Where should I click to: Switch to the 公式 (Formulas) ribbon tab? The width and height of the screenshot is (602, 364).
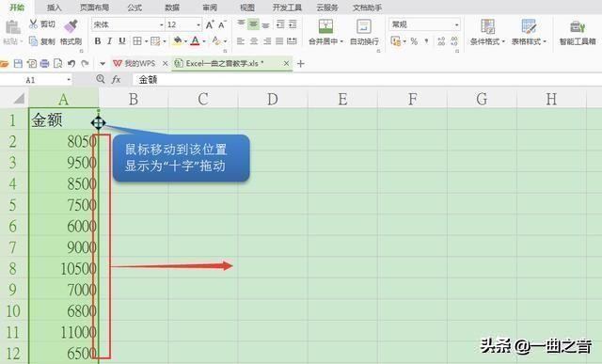click(x=135, y=8)
